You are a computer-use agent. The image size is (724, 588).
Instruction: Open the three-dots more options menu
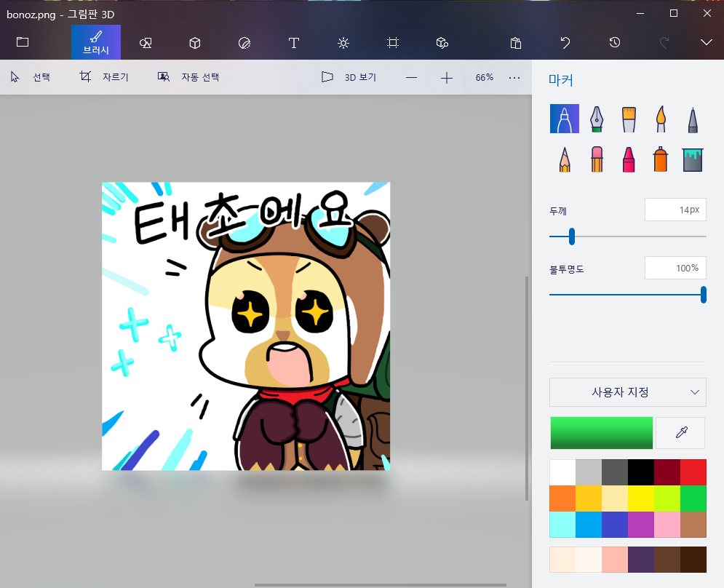pos(514,77)
